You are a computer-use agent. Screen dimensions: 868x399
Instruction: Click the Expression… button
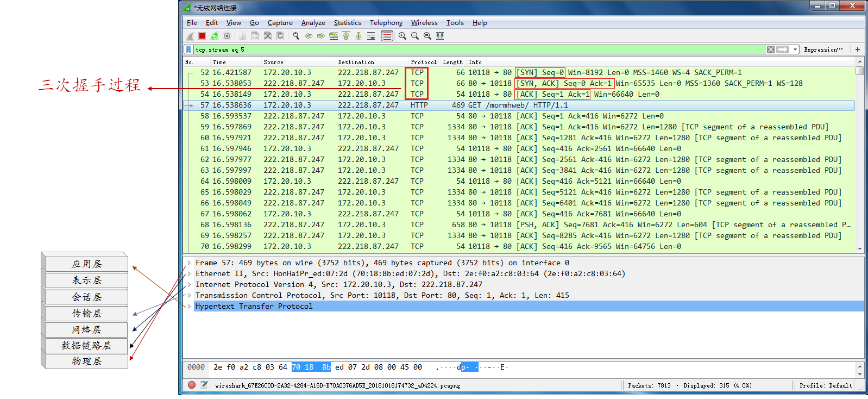coord(823,49)
